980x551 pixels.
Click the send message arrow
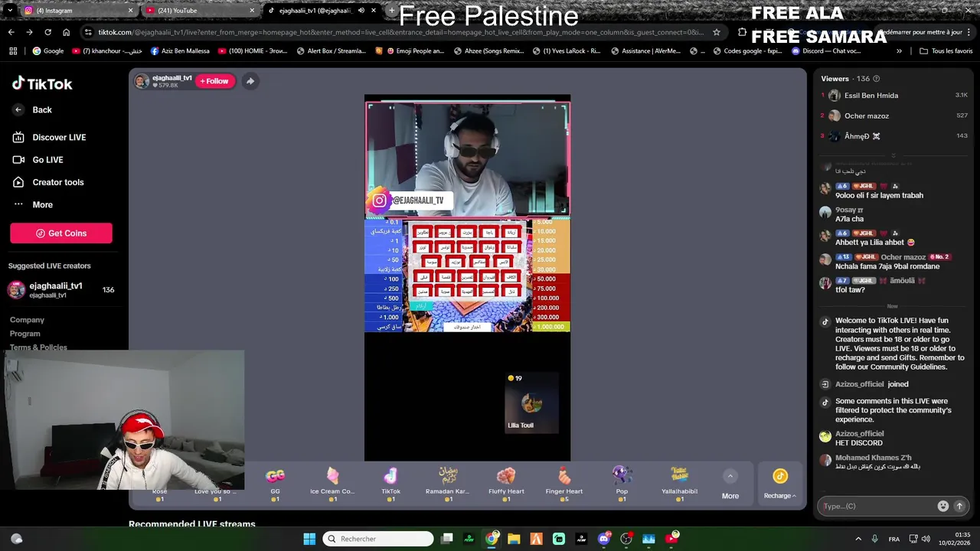pos(959,506)
